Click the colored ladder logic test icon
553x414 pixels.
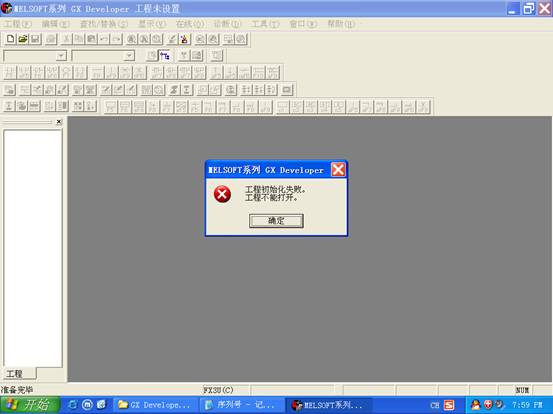click(x=184, y=39)
